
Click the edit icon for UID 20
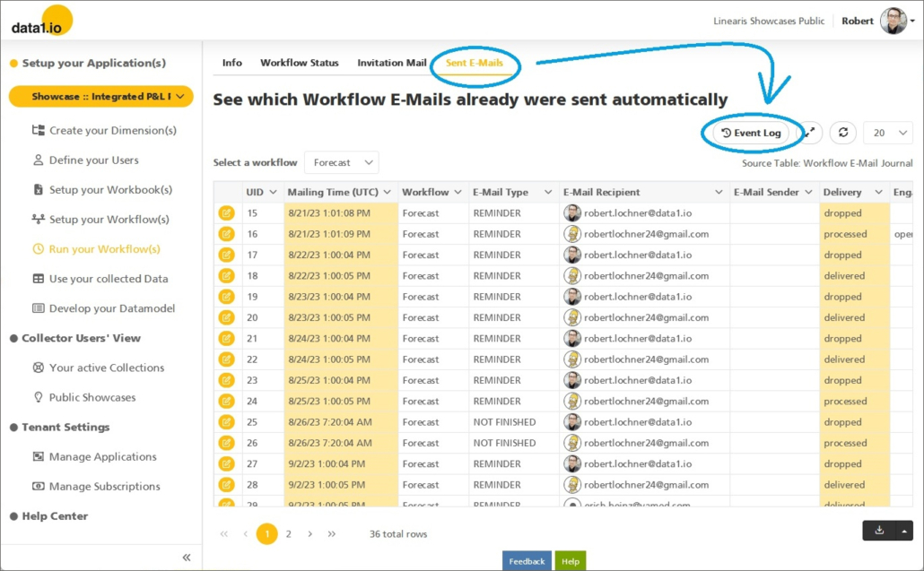coord(226,317)
